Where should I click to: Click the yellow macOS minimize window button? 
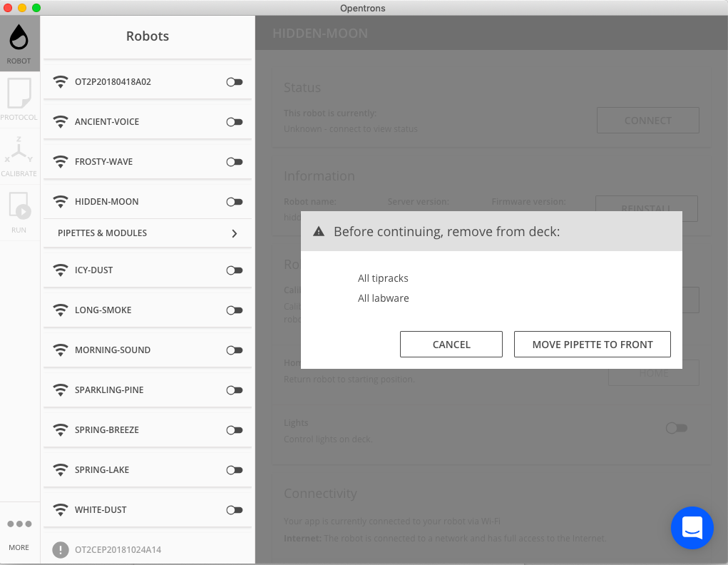coord(22,8)
